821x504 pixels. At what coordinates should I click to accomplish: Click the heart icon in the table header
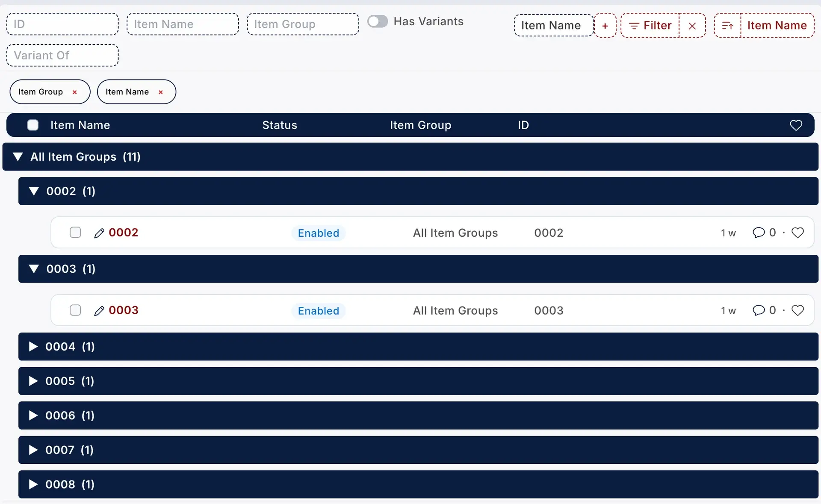coord(796,125)
